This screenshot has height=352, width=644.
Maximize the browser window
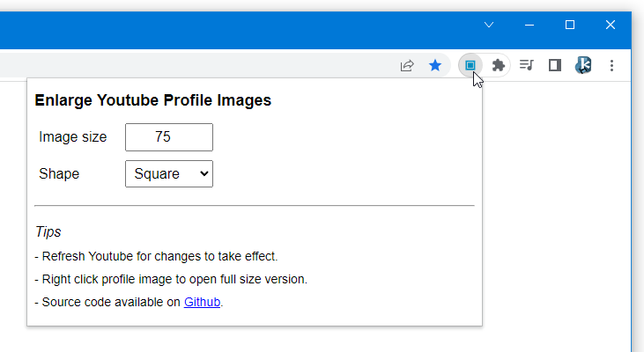(570, 25)
